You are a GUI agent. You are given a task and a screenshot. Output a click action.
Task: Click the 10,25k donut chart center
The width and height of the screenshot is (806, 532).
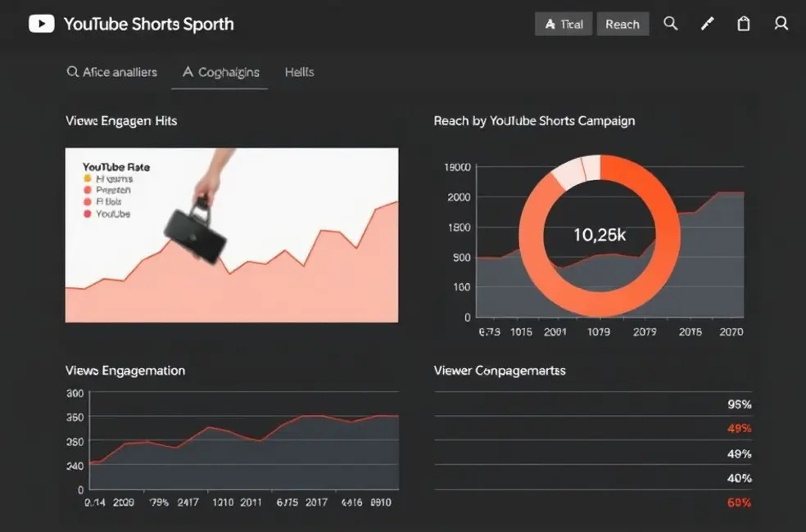coord(600,235)
